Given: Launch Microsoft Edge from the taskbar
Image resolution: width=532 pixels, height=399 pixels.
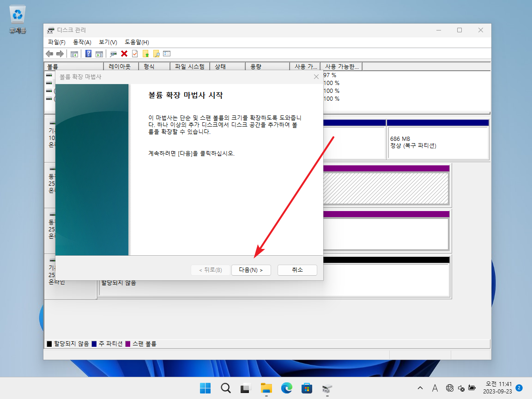Looking at the screenshot, I should (287, 388).
